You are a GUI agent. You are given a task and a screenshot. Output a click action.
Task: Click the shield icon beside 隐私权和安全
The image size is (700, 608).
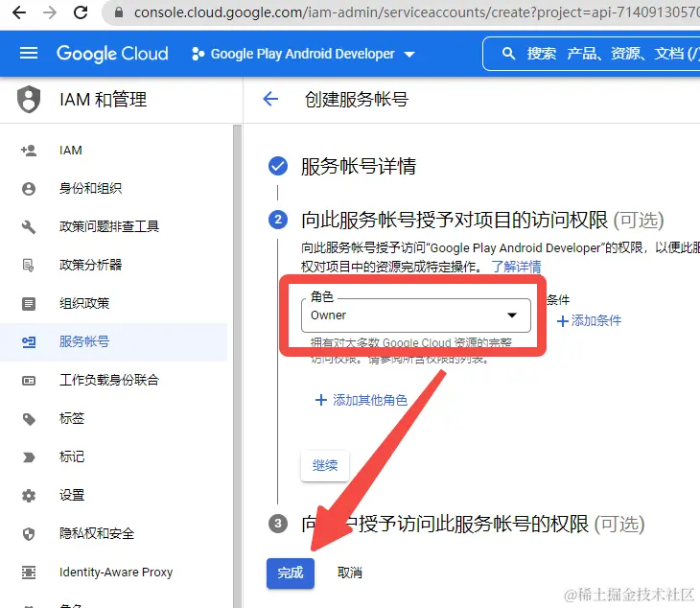(29, 534)
